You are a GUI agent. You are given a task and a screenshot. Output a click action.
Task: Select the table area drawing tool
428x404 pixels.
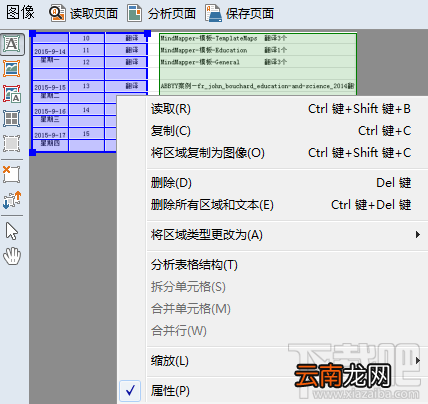pos(12,118)
